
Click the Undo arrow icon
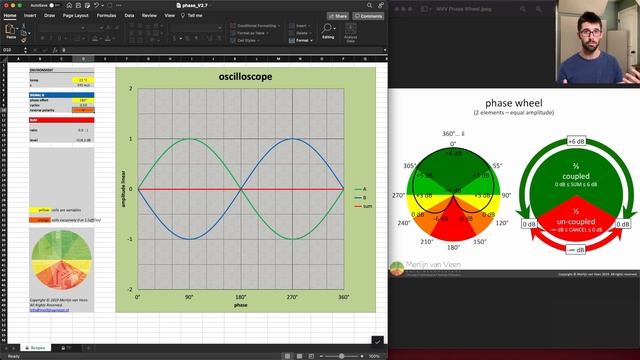coord(96,6)
